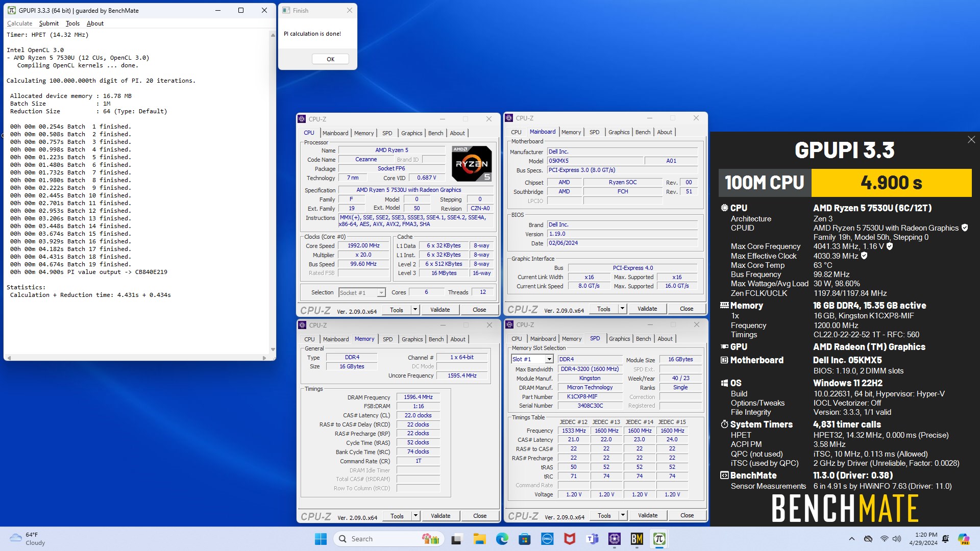Expand Tools dropdown arrow in Memory window
980x551 pixels.
(415, 516)
